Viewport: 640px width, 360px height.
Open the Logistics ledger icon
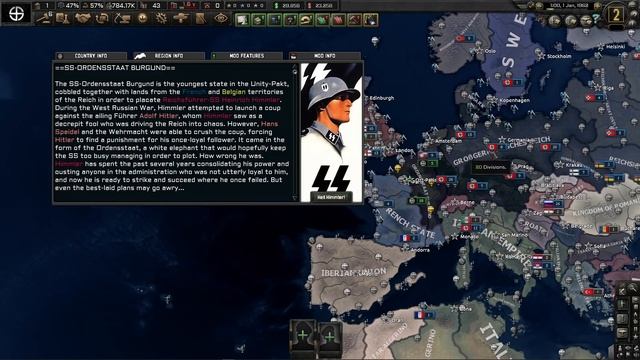pos(201,18)
